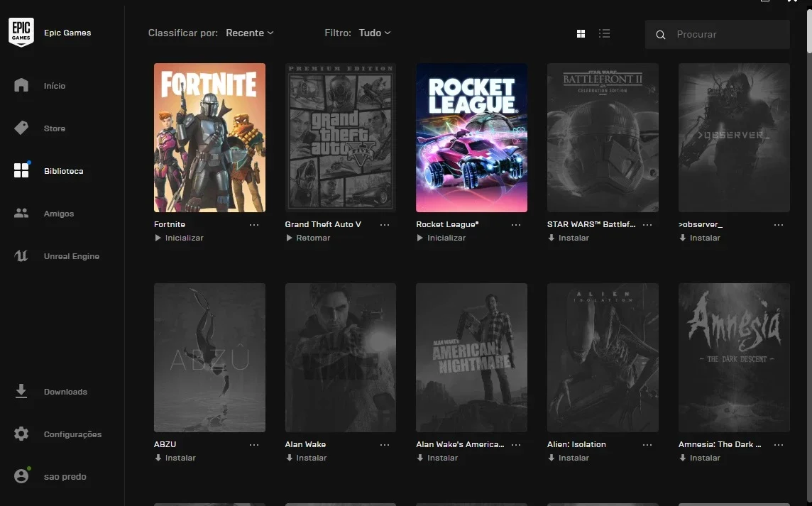
Task: Select the Fortnite cover art
Action: pyautogui.click(x=209, y=138)
